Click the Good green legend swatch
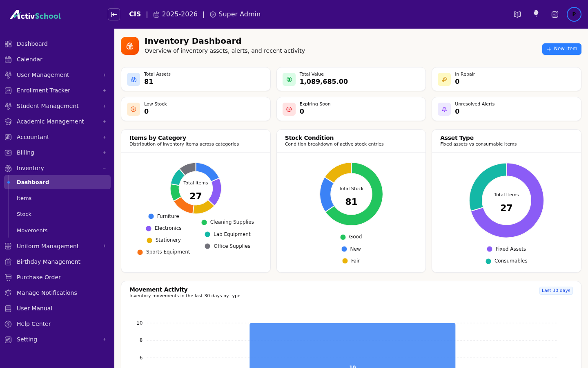 pos(343,237)
